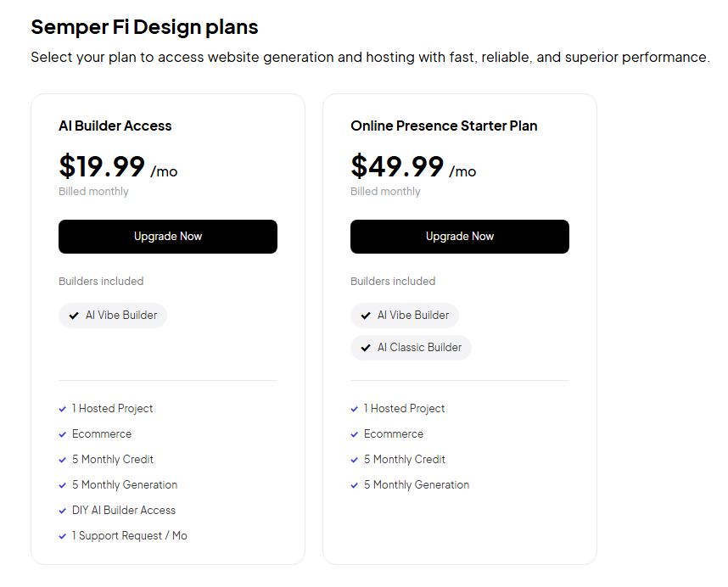Screen dimensions: 728x587
Task: Click the Semper Fi Design plans heading
Action: pos(144,26)
